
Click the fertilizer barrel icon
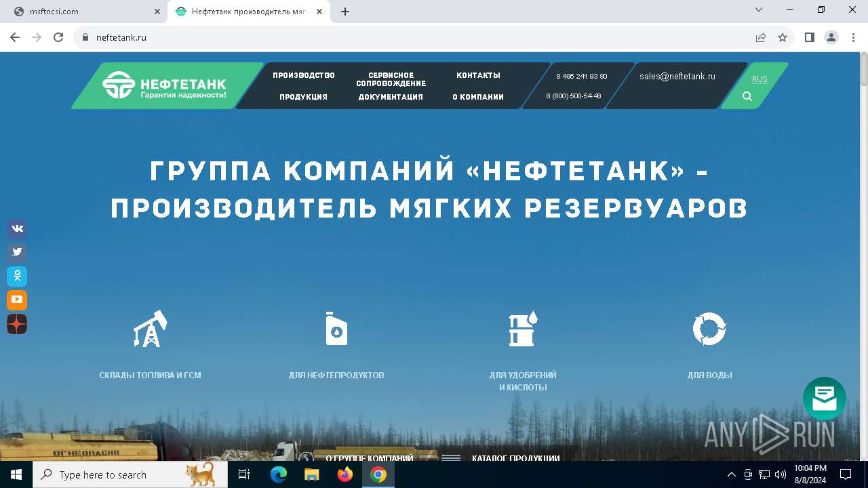523,329
